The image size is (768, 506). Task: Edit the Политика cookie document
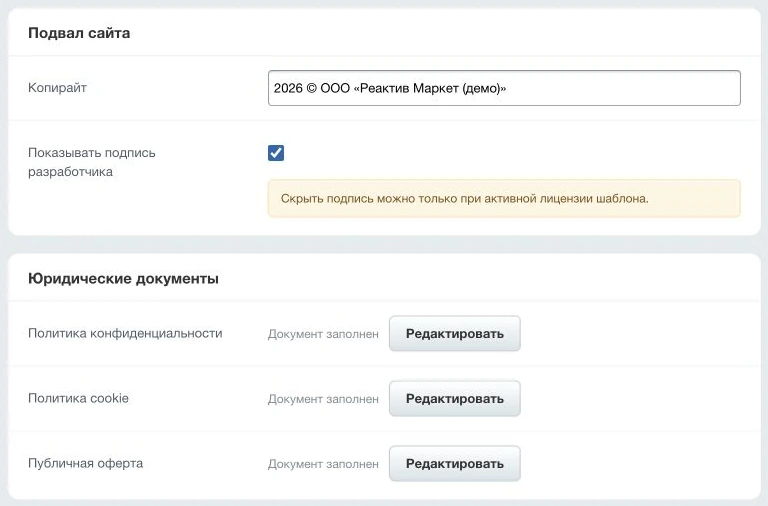point(455,399)
